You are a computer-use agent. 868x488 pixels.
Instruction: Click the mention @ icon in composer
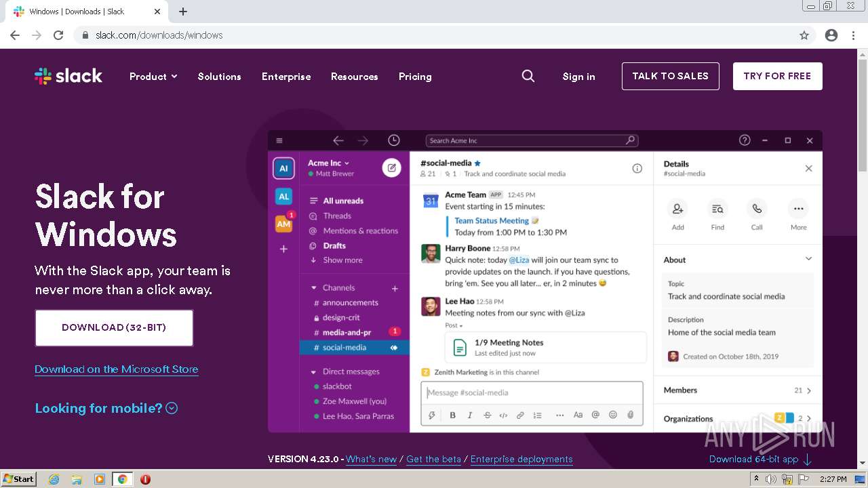(x=595, y=415)
